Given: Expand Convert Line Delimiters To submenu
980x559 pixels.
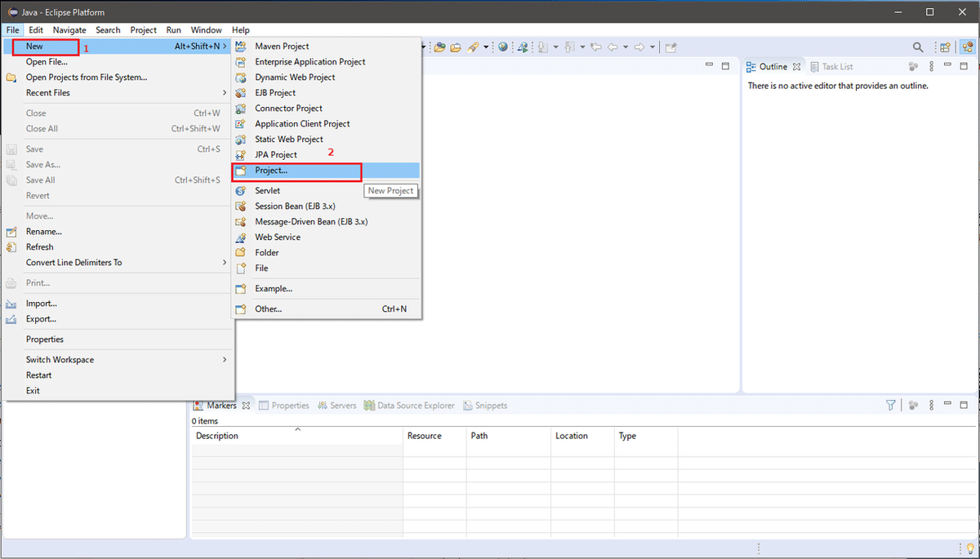Looking at the screenshot, I should pyautogui.click(x=225, y=262).
